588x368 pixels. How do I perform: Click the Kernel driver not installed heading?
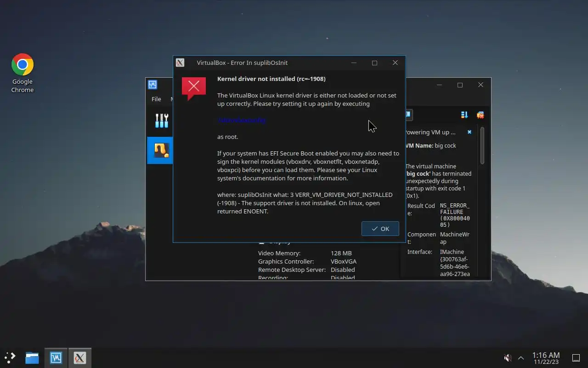[x=271, y=79]
